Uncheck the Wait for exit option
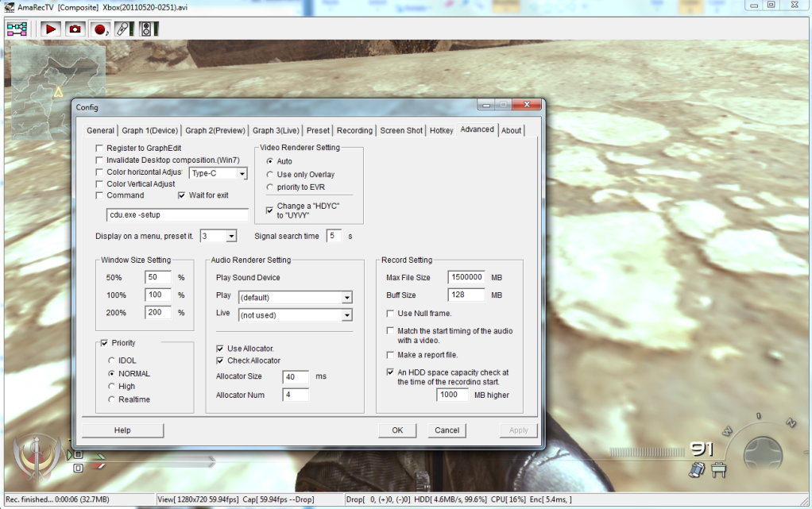This screenshot has height=509, width=812. pos(182,195)
